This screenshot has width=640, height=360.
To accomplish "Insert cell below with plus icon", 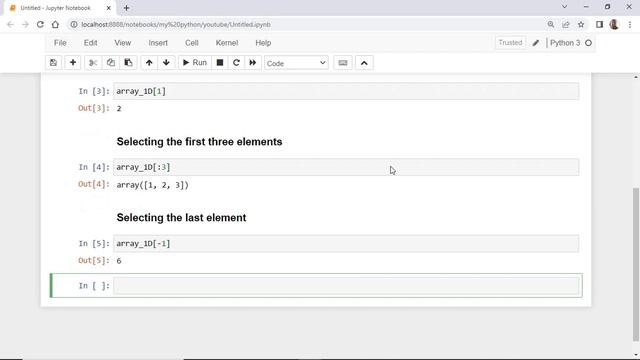I will coord(73,63).
